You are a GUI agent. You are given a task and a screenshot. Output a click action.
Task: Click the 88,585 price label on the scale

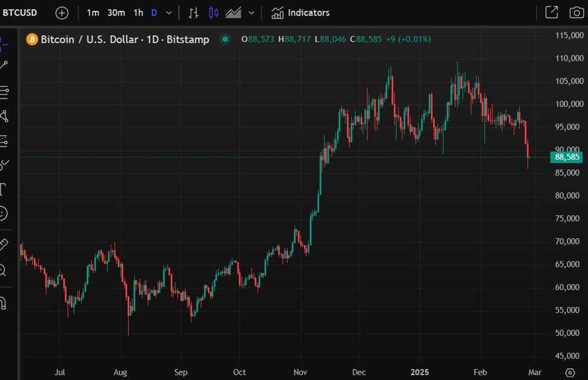click(567, 157)
